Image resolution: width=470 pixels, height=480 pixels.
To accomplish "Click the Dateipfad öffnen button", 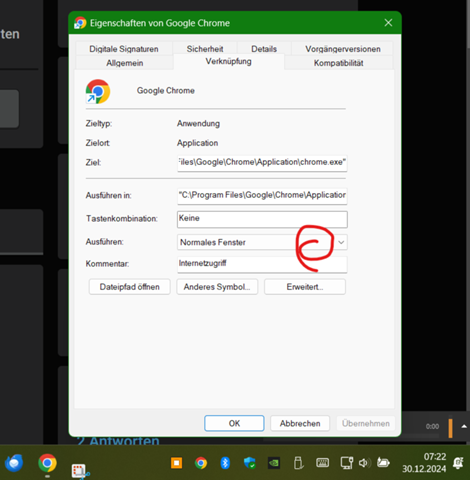I will [130, 287].
